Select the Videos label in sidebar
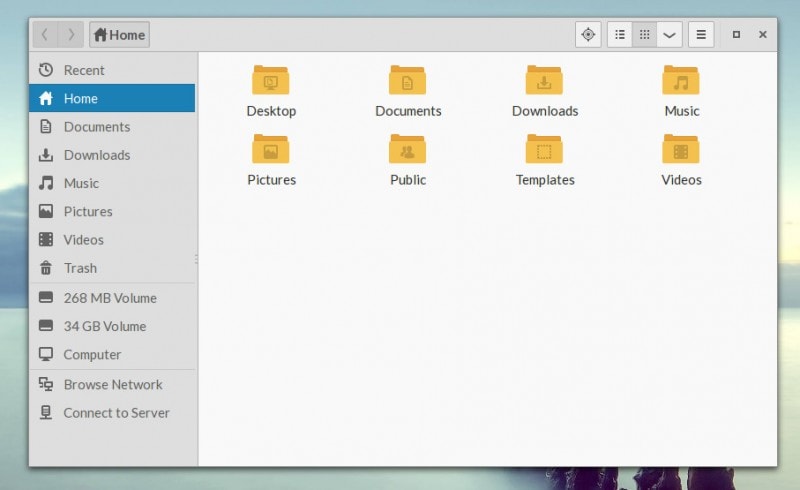800x490 pixels. pos(84,239)
